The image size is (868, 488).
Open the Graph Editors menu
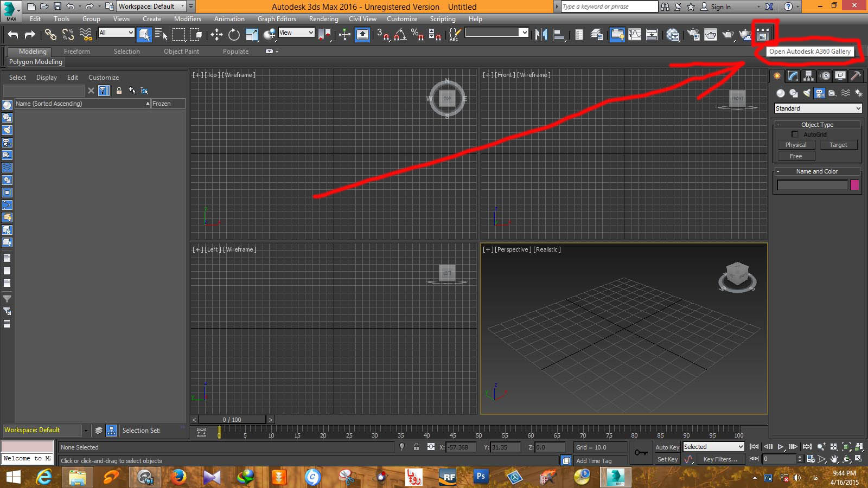[277, 19]
